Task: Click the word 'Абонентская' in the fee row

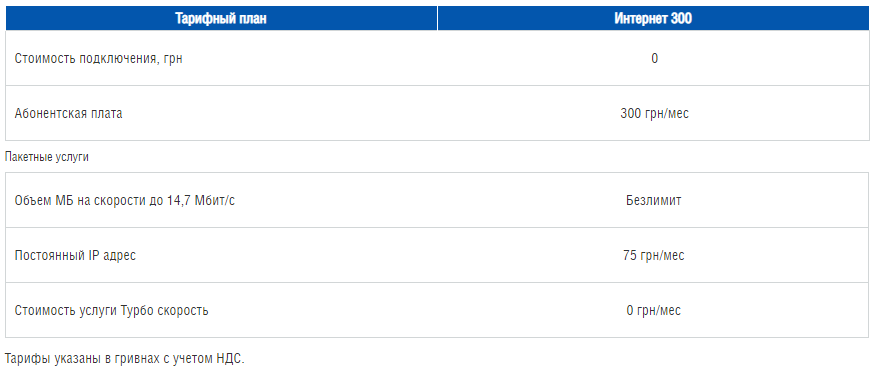Action: (50, 113)
